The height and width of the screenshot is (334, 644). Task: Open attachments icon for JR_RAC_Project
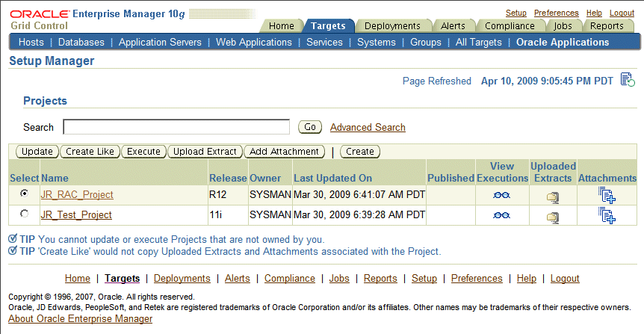[607, 195]
